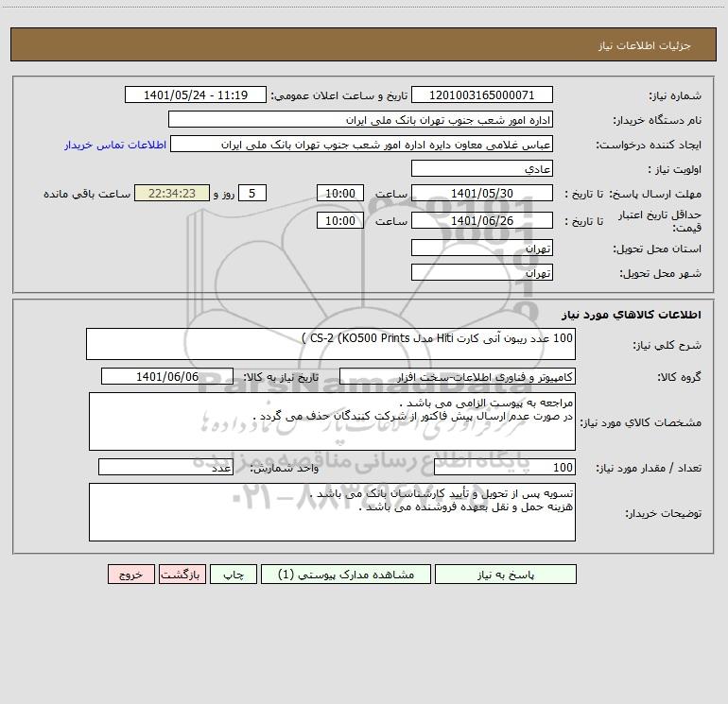Click the ساعت باقی مانده text

pyautogui.click(x=87, y=194)
